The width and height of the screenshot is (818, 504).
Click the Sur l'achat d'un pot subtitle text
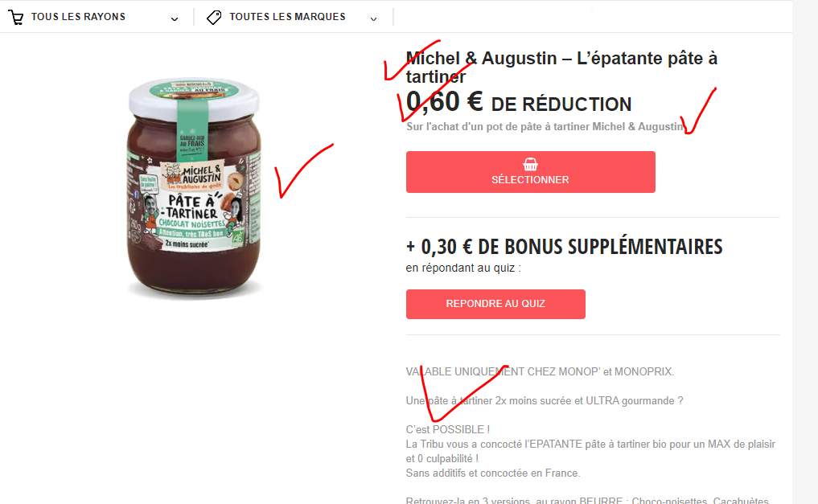[x=545, y=127]
